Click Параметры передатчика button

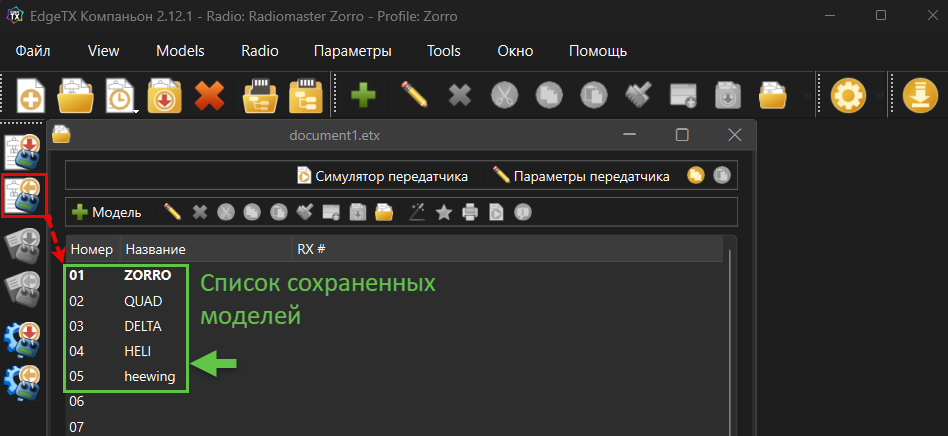[582, 177]
